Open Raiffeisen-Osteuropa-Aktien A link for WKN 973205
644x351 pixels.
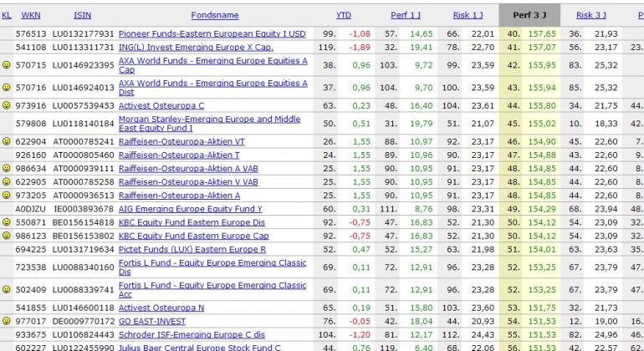pyautogui.click(x=179, y=196)
